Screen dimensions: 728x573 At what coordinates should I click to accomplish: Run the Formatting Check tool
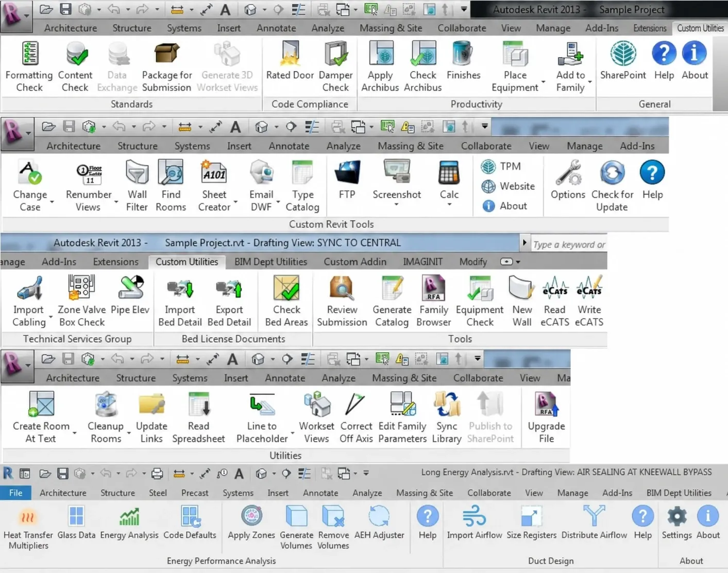(29, 67)
